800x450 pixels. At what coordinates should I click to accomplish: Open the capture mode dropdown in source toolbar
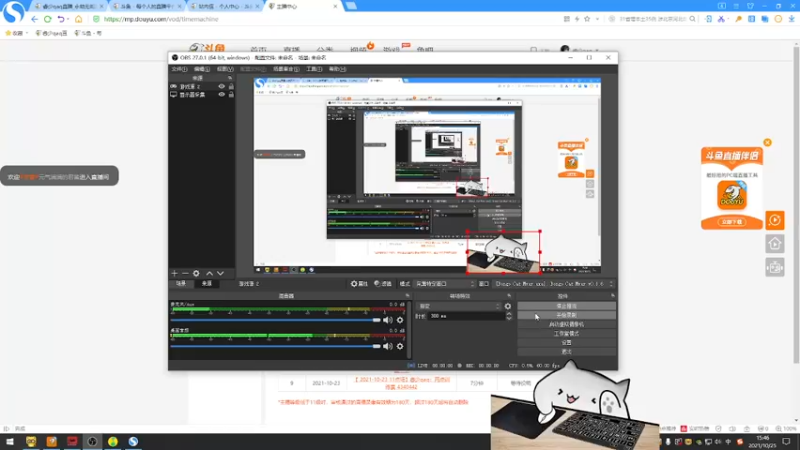pyautogui.click(x=444, y=284)
